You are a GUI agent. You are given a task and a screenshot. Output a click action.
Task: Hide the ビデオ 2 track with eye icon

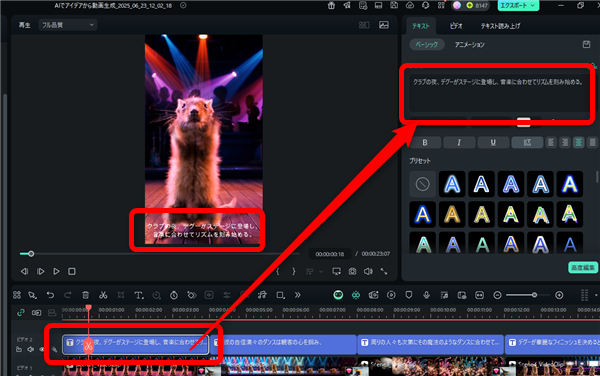pyautogui.click(x=42, y=349)
